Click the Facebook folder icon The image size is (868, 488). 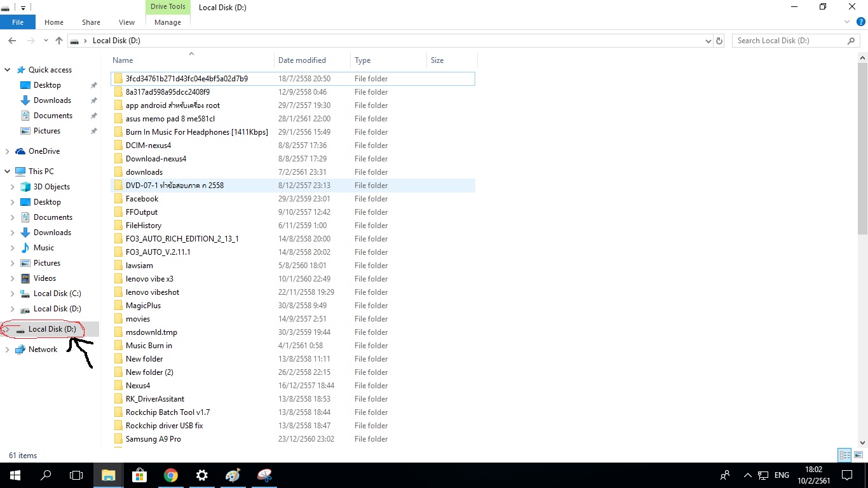118,199
